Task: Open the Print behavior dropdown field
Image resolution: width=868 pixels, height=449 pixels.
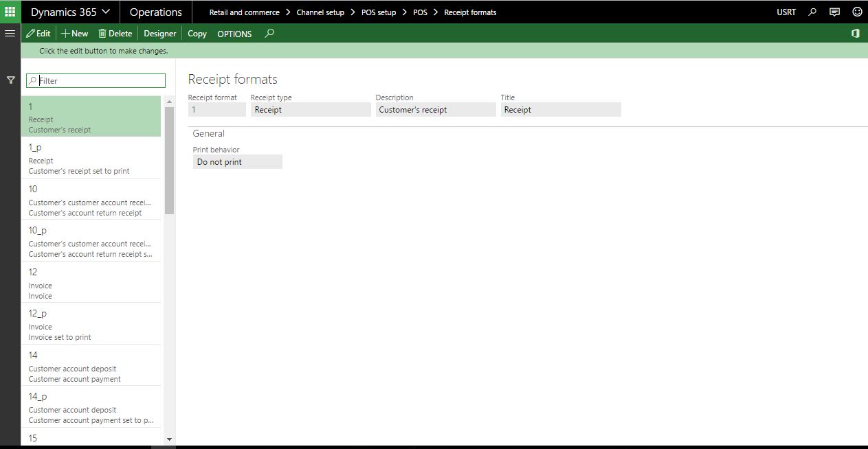Action: click(x=237, y=162)
